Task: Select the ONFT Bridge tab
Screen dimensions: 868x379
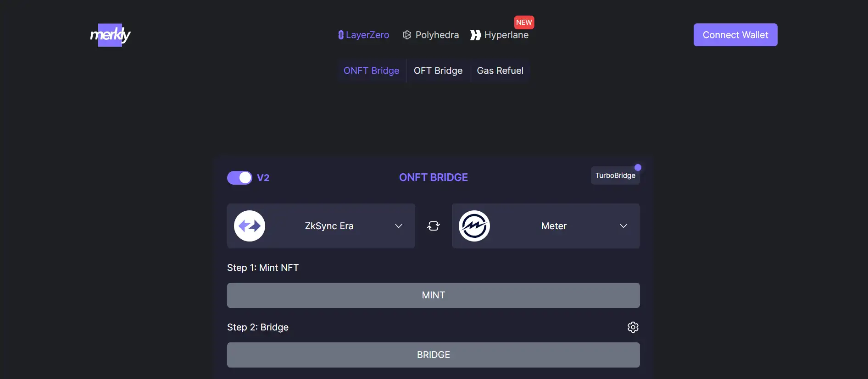Action: click(372, 71)
